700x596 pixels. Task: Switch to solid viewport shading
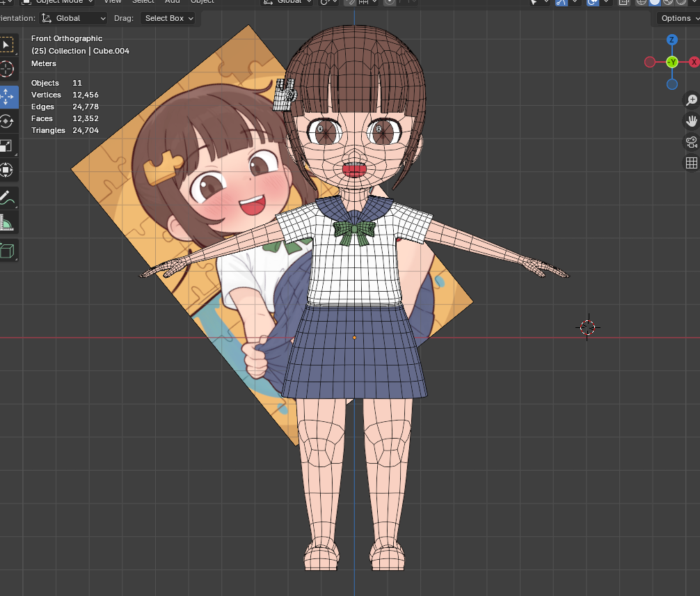pyautogui.click(x=655, y=2)
